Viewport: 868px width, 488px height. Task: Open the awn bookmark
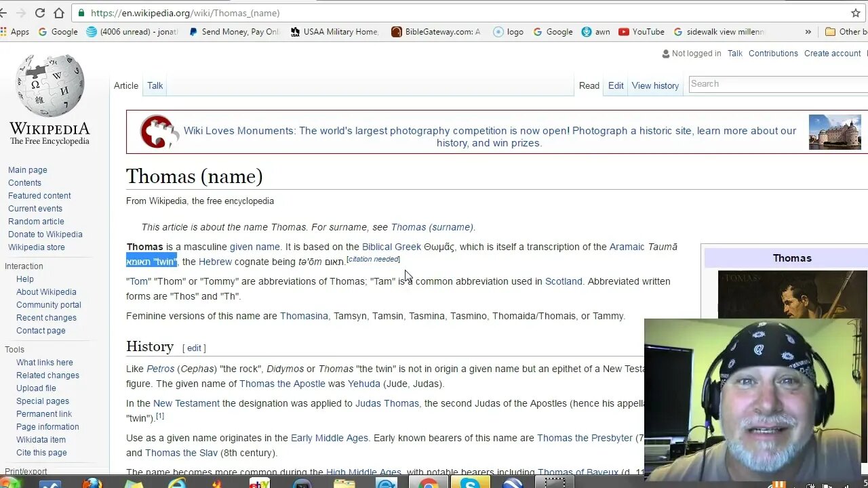click(596, 32)
